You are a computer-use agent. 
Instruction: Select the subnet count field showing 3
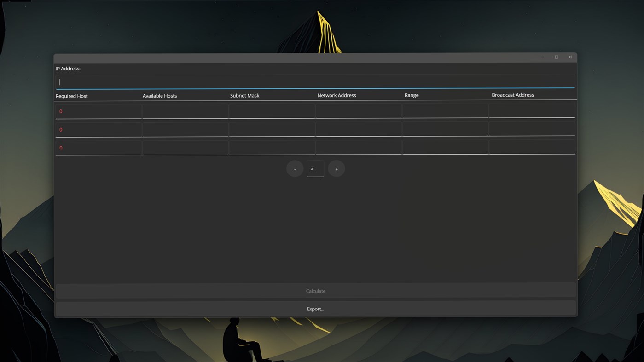315,168
